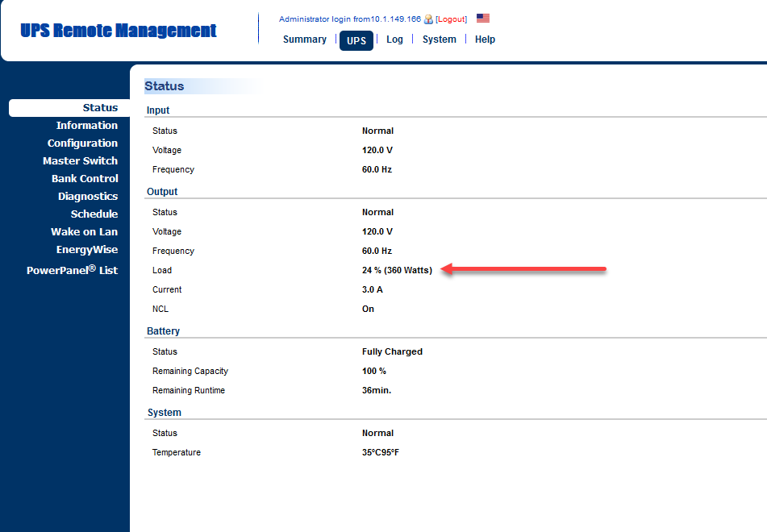Image resolution: width=767 pixels, height=532 pixels.
Task: Click the Battery status Fully Charged
Action: (x=392, y=351)
